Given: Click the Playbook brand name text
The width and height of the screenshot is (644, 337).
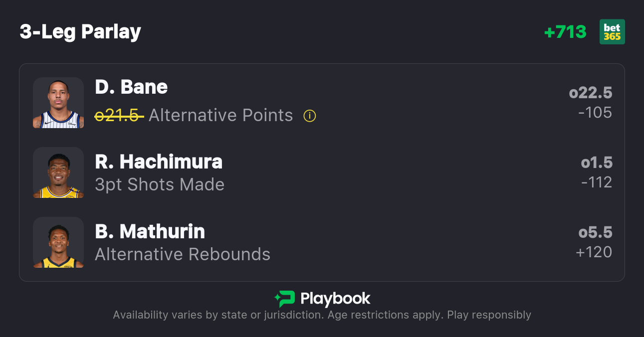Looking at the screenshot, I should pos(335,299).
